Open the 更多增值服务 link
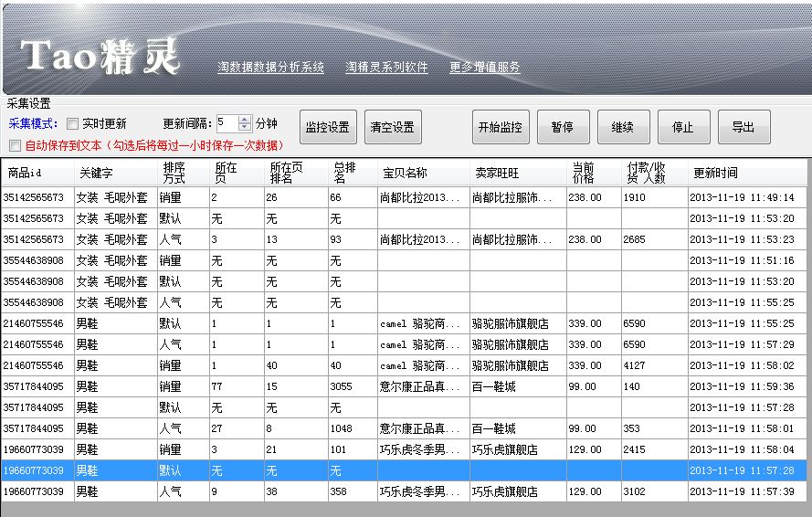812x517 pixels. point(484,68)
